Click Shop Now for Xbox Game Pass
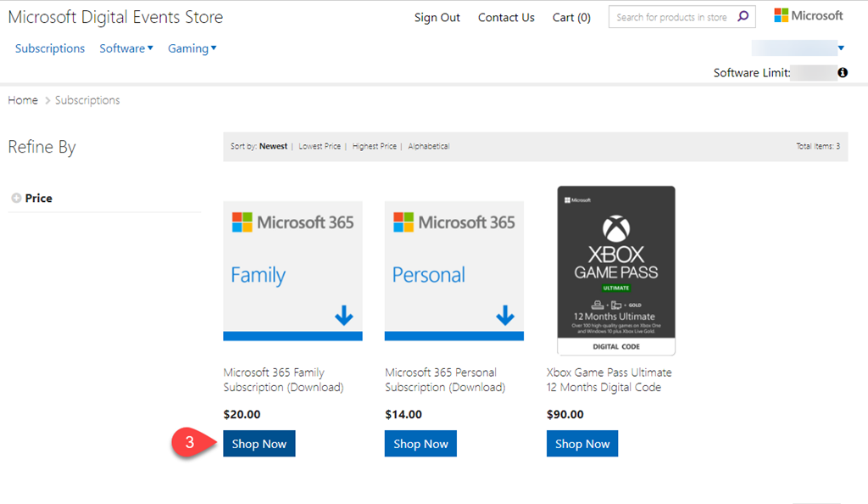The image size is (868, 504). [582, 444]
